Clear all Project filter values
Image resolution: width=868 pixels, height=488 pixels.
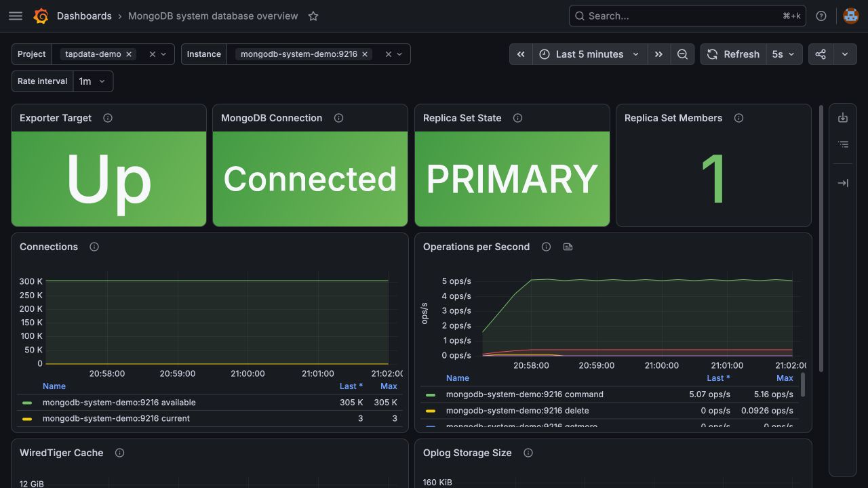pos(152,54)
